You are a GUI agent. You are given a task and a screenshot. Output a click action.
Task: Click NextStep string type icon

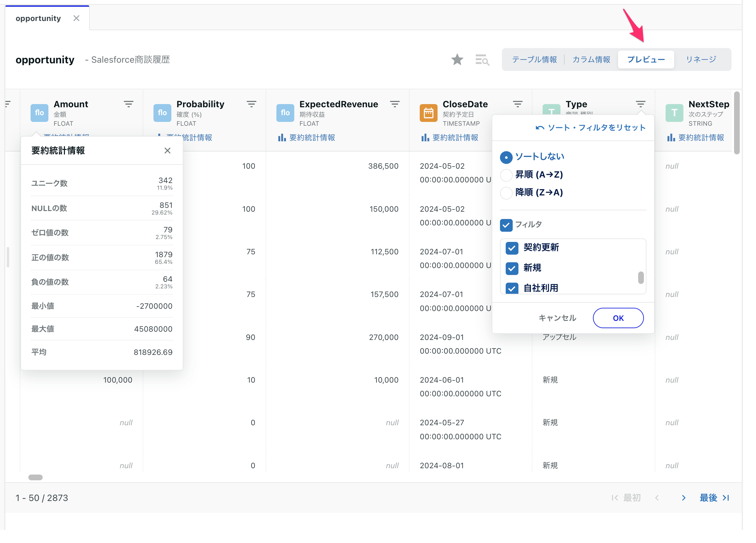pyautogui.click(x=674, y=113)
